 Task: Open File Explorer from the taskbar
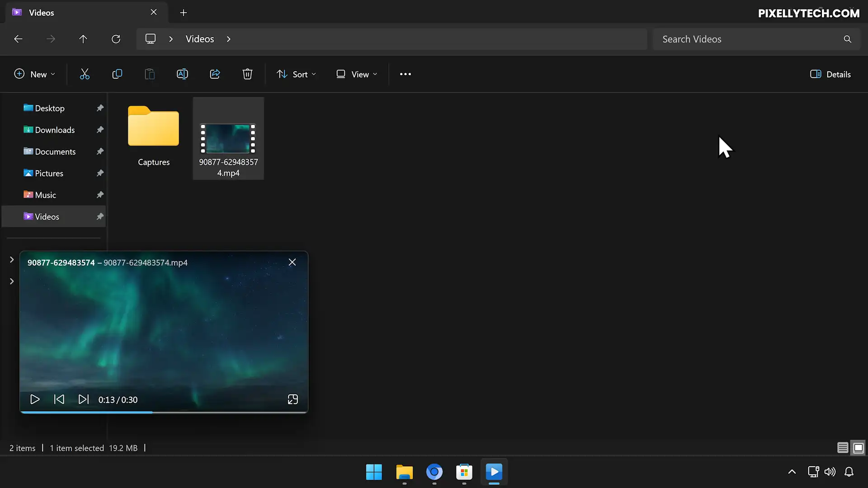[x=404, y=472]
